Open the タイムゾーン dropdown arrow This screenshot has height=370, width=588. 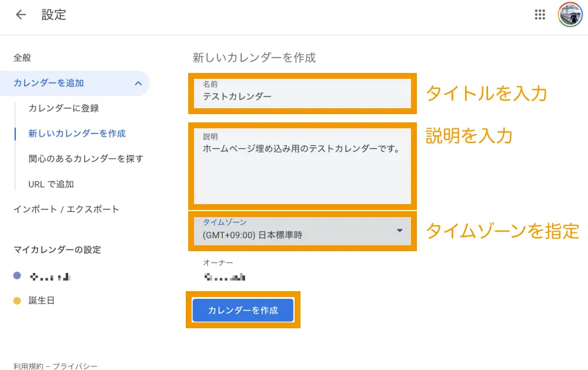(x=400, y=231)
